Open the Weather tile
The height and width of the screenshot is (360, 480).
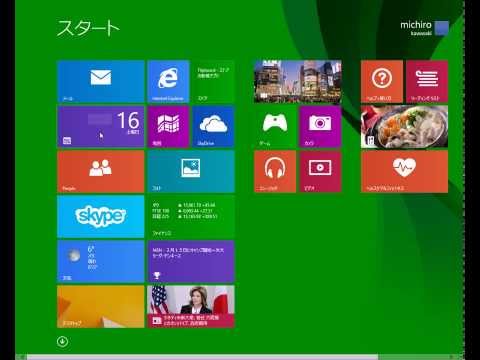[100, 262]
